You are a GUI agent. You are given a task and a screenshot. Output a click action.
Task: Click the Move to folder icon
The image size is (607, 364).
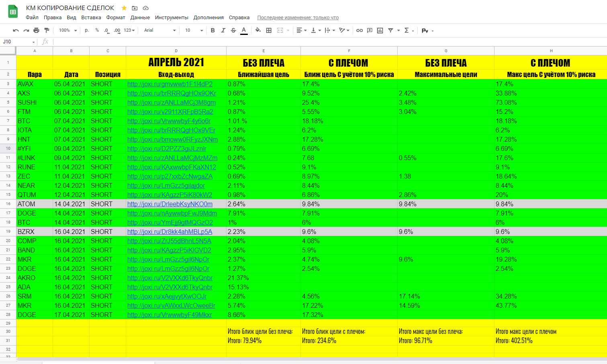pyautogui.click(x=135, y=8)
